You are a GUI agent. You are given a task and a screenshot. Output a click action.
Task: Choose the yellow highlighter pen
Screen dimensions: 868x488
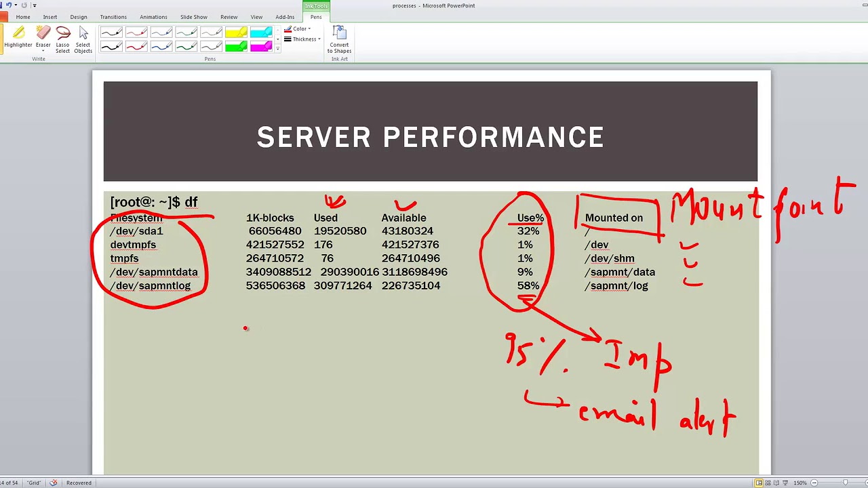coord(237,33)
